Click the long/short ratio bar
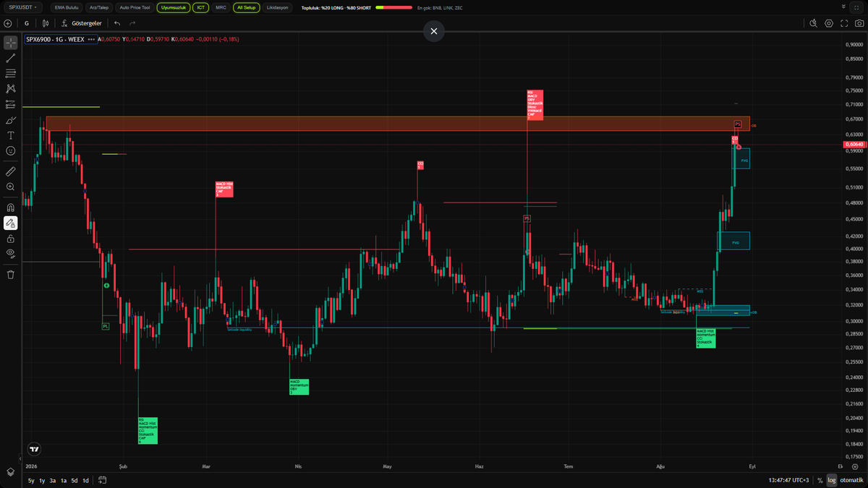 (393, 7)
